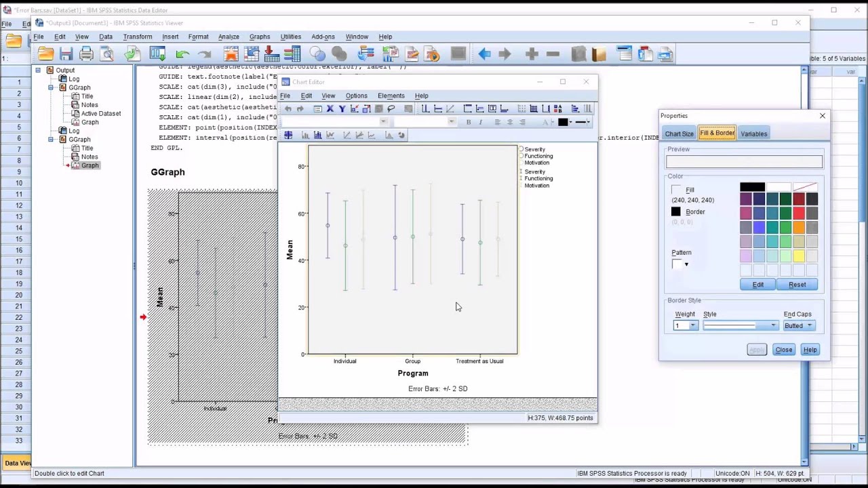This screenshot has height=488, width=868.
Task: Open the Elements menu in Chart Editor
Action: pyautogui.click(x=391, y=96)
